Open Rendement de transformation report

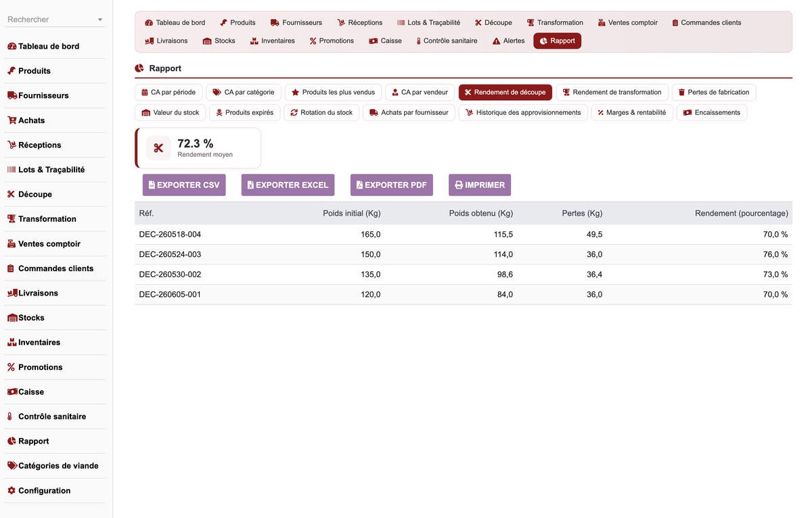612,92
